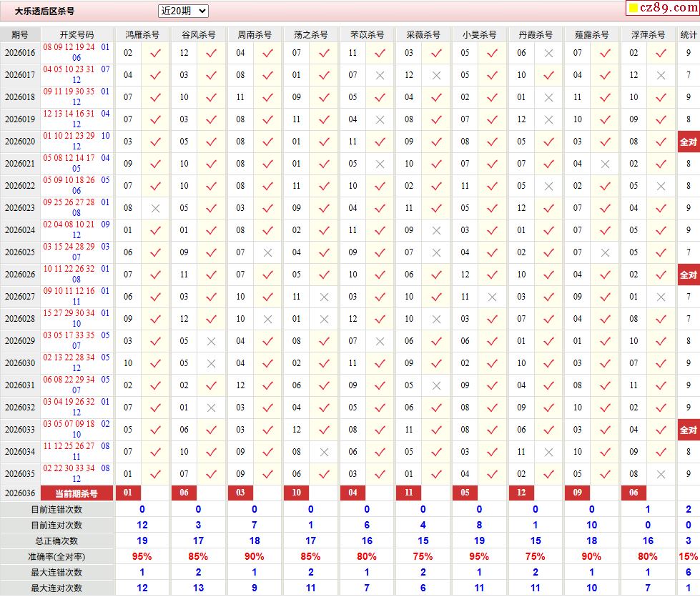Click 荡之 X mark in row 2026034
The image size is (700, 597).
coord(324,452)
